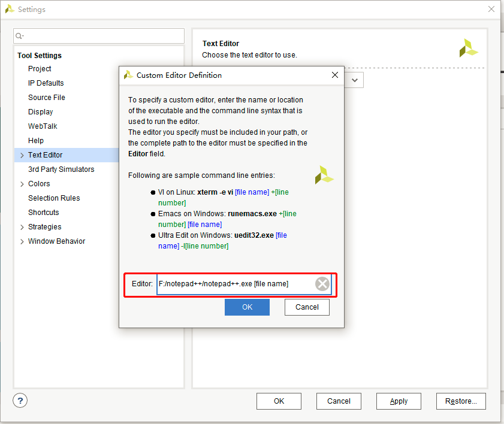Open WebTalk settings
The width and height of the screenshot is (504, 424).
point(43,126)
